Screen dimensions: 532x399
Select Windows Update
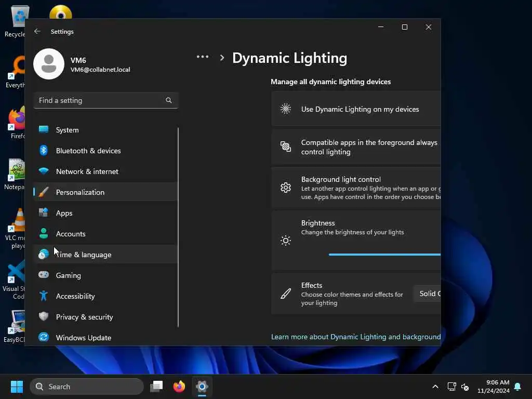[x=105, y=337]
